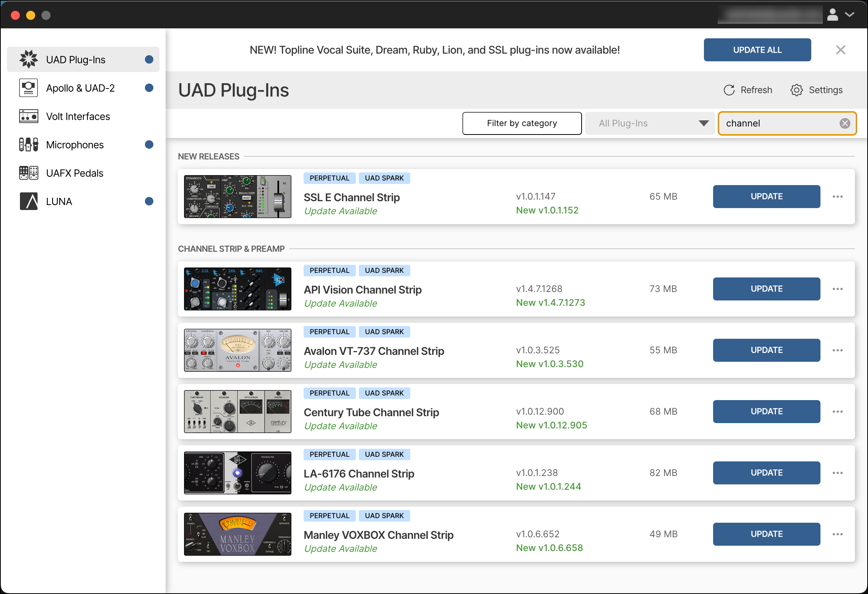868x594 pixels.
Task: Select Apollo & UAD-2 in the sidebar
Action: 83,88
